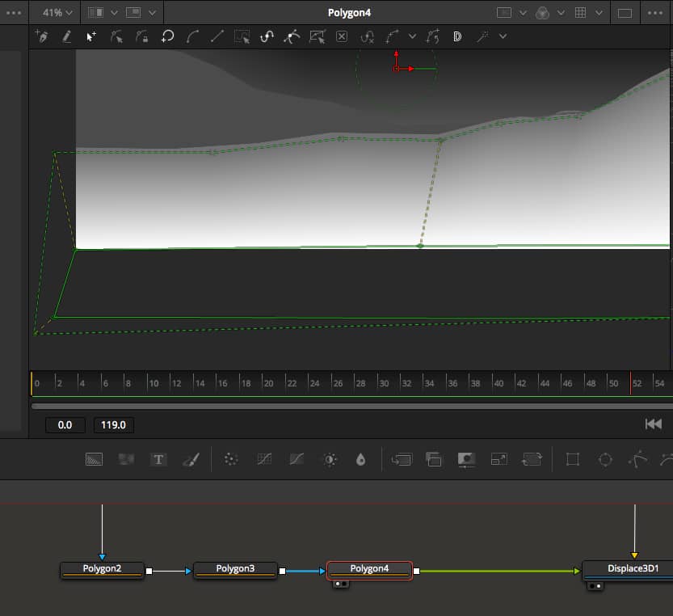The height and width of the screenshot is (616, 673).
Task: Click the curve-with-points icon beside S-curve icon
Action: pos(292,36)
